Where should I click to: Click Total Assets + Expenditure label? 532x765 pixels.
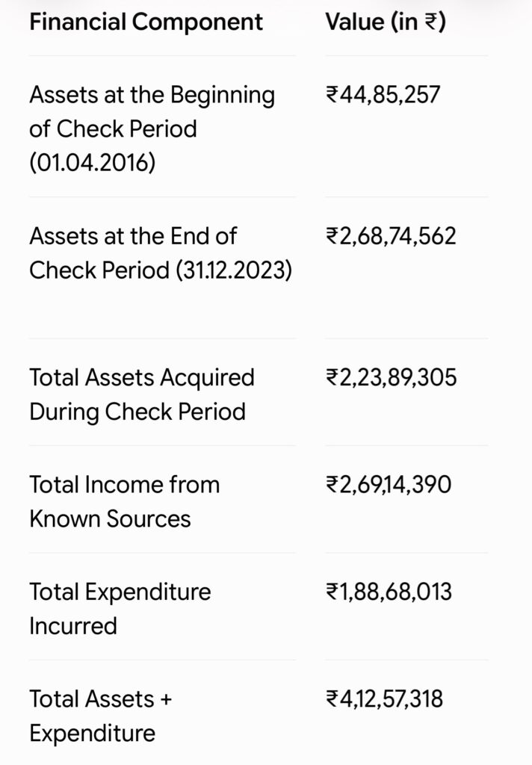click(x=101, y=716)
